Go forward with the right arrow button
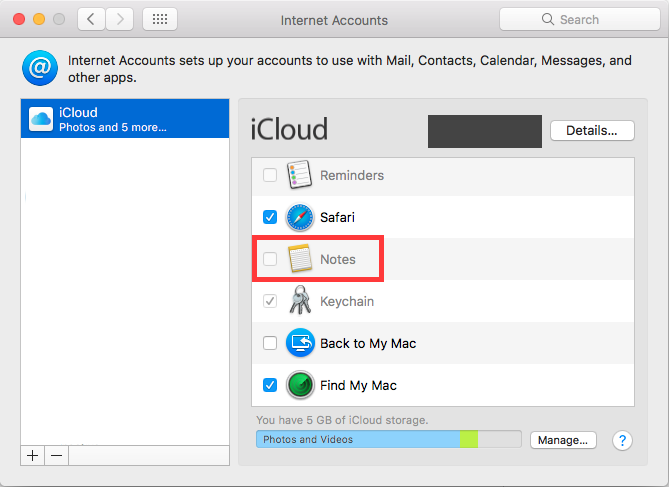The width and height of the screenshot is (669, 487). 119,19
